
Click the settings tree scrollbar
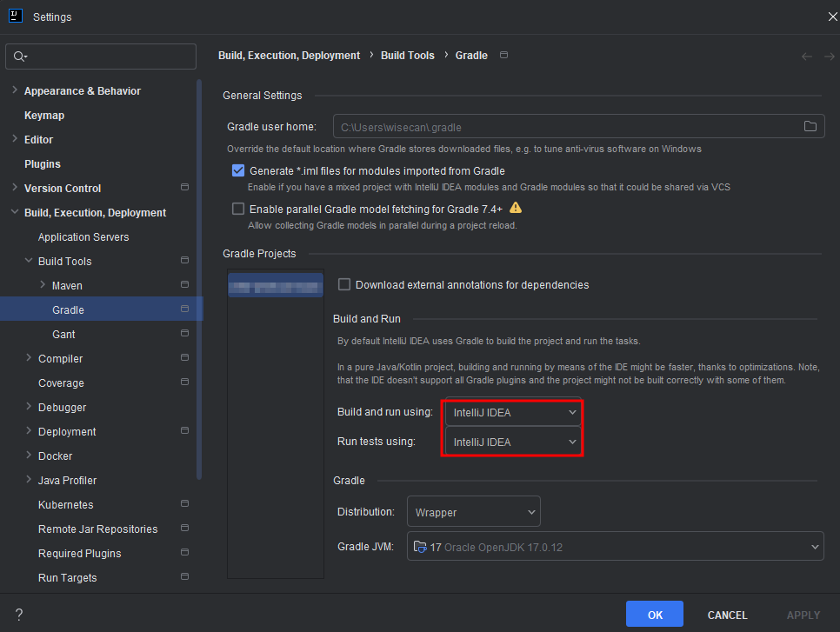point(199,278)
